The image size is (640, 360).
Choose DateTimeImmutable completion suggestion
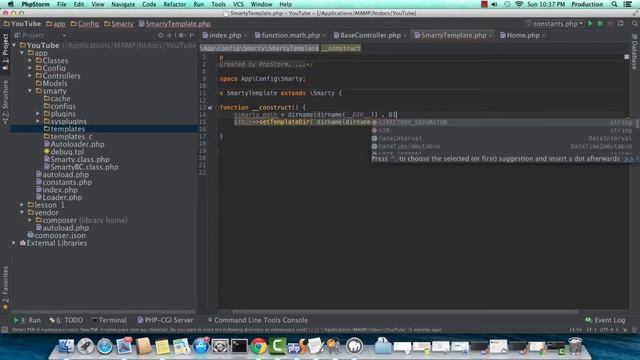click(502, 146)
